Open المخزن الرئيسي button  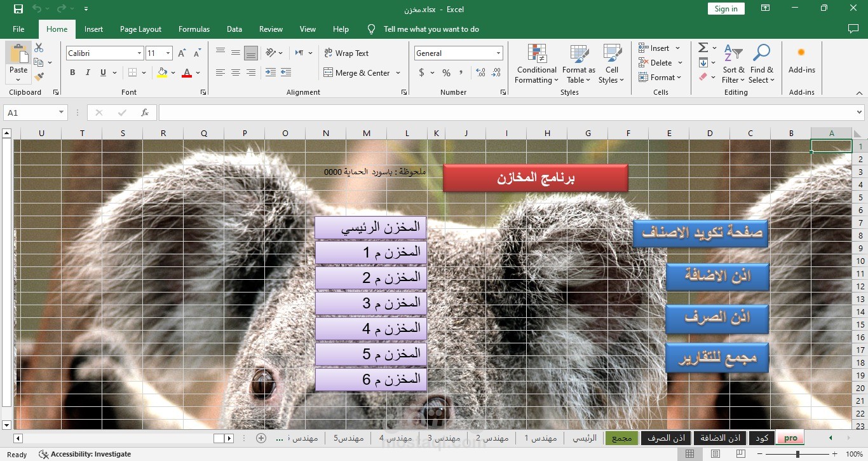(x=371, y=228)
